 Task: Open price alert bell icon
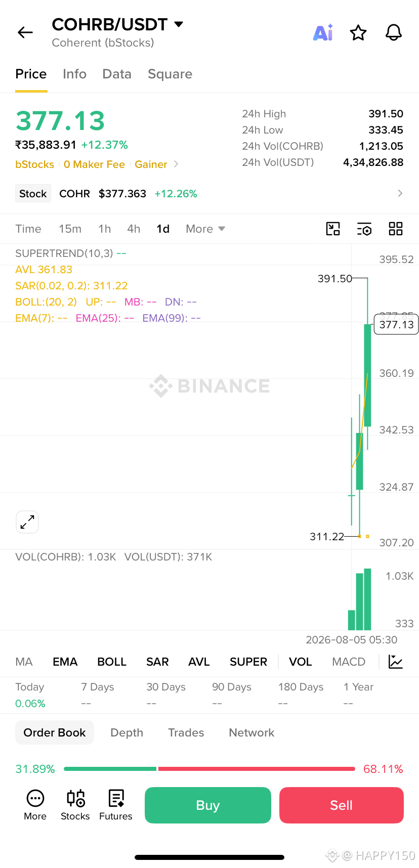pos(394,33)
